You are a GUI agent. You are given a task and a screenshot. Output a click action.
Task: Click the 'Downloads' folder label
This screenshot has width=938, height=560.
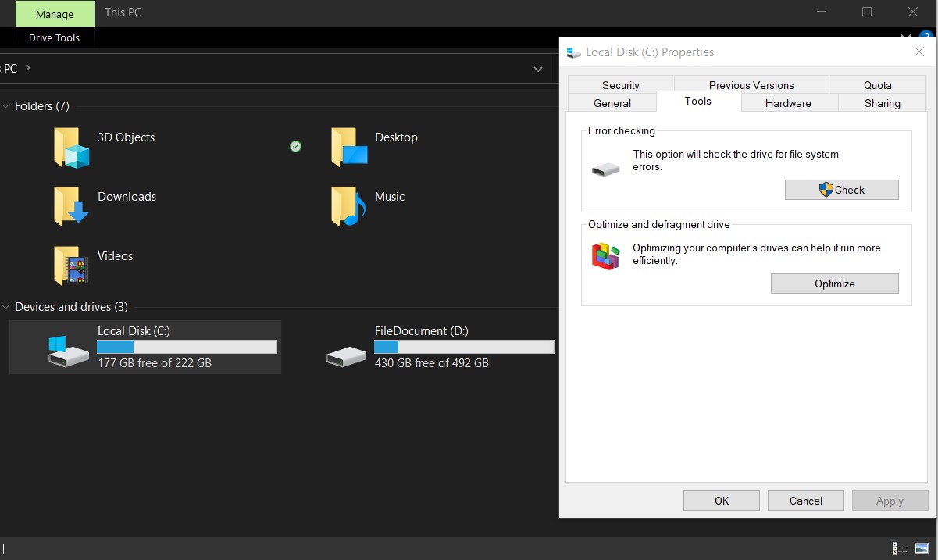pos(127,197)
